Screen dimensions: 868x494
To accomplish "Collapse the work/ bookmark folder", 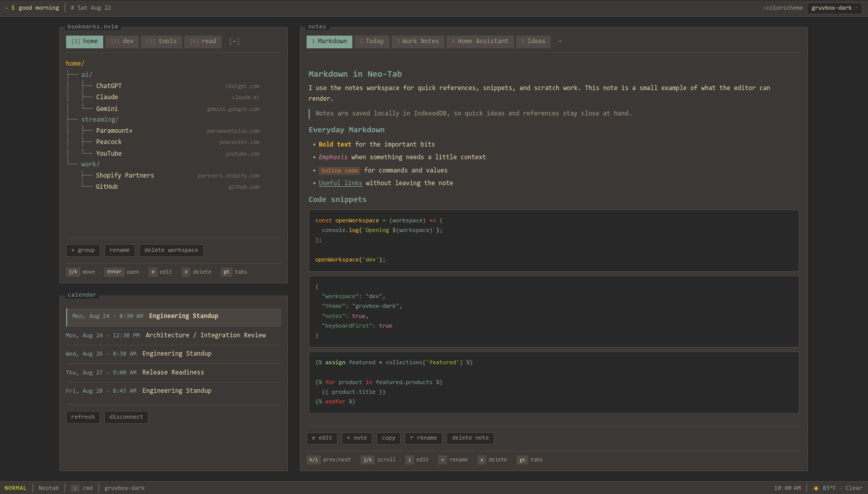I will coord(90,164).
